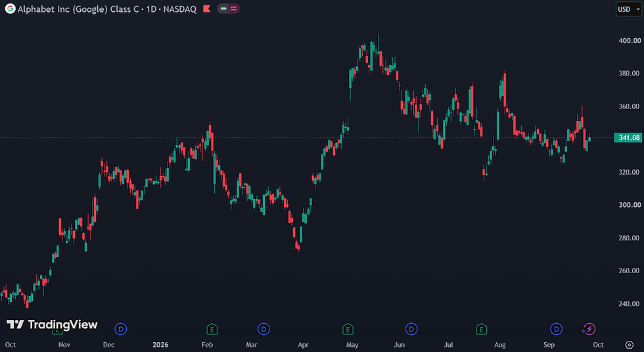
Task: Click the gray dash market status icon
Action: (223, 9)
